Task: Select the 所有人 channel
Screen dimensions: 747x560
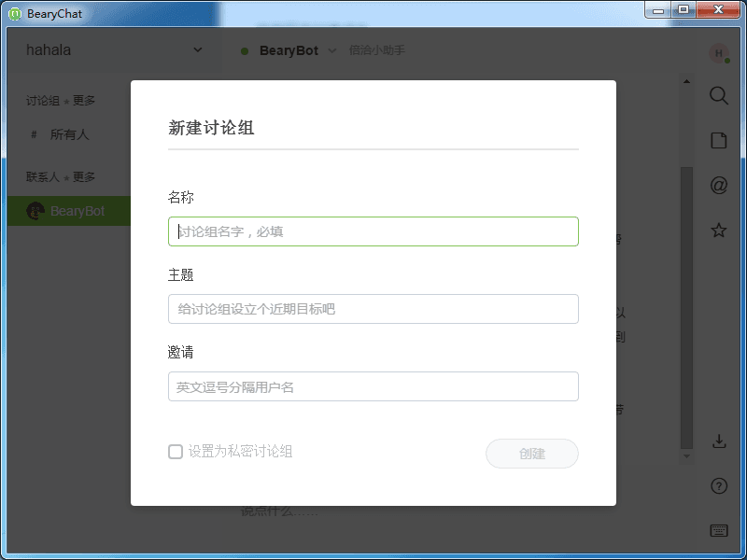Action: click(69, 134)
